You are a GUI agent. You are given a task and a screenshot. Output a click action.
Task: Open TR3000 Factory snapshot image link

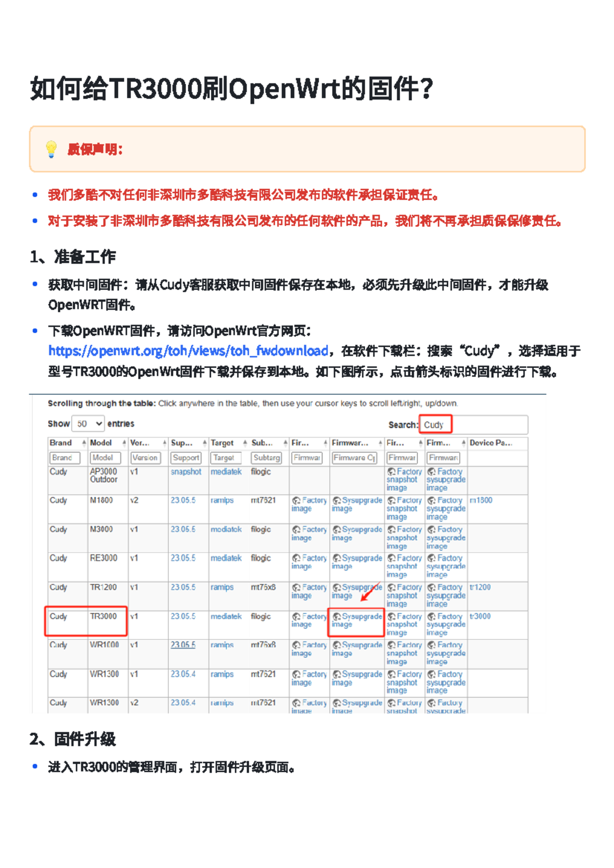tap(404, 625)
